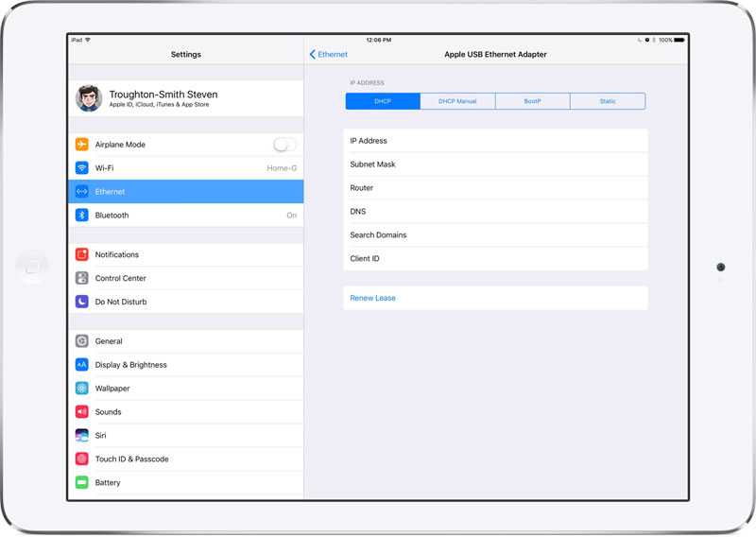Open Do Not Disturb settings label

121,302
